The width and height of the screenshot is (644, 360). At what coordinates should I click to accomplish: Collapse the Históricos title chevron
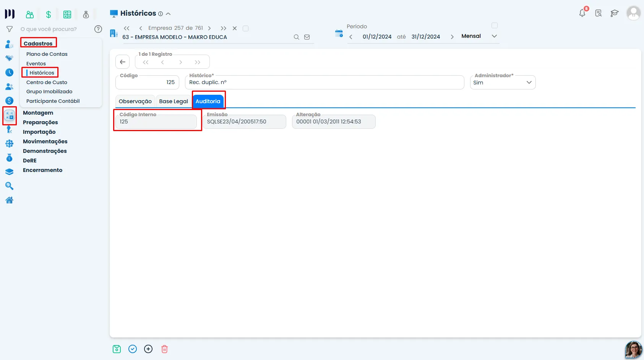click(x=168, y=14)
